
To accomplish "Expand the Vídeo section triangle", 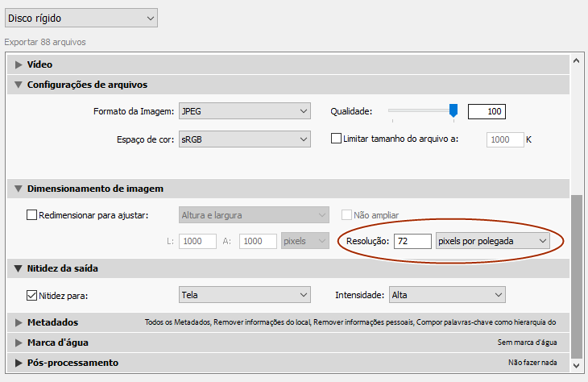I will [x=19, y=64].
